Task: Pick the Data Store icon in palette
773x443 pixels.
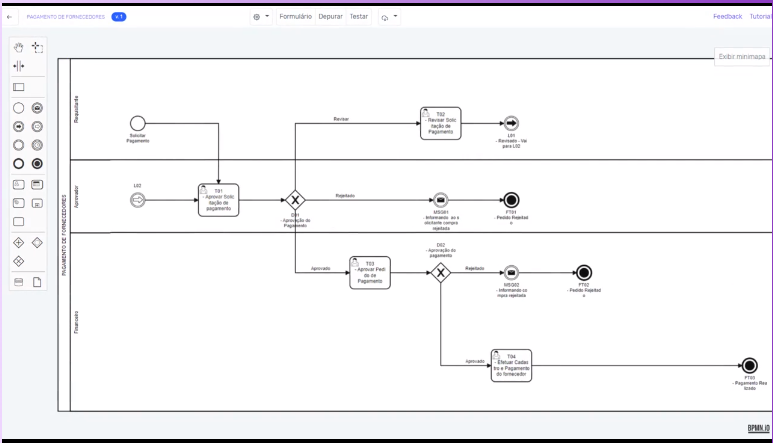Action: click(x=18, y=282)
